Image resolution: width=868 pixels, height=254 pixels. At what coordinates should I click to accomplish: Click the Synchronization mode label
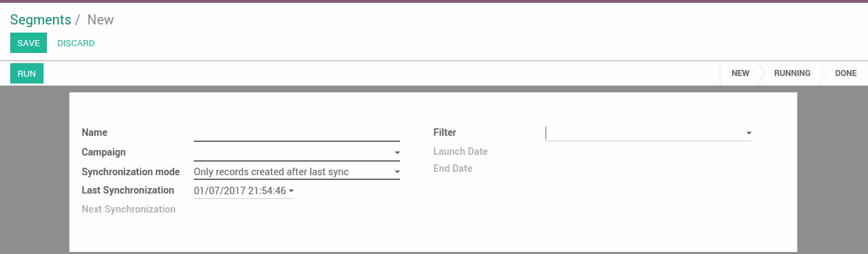(131, 172)
